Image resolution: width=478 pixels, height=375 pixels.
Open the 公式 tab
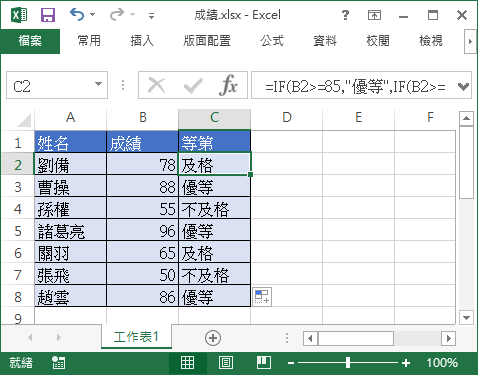click(272, 41)
